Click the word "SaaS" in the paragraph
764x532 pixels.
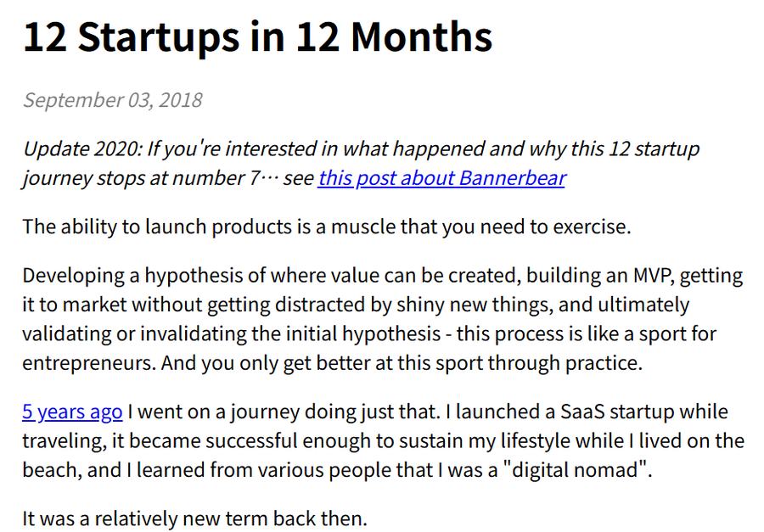pyautogui.click(x=582, y=412)
